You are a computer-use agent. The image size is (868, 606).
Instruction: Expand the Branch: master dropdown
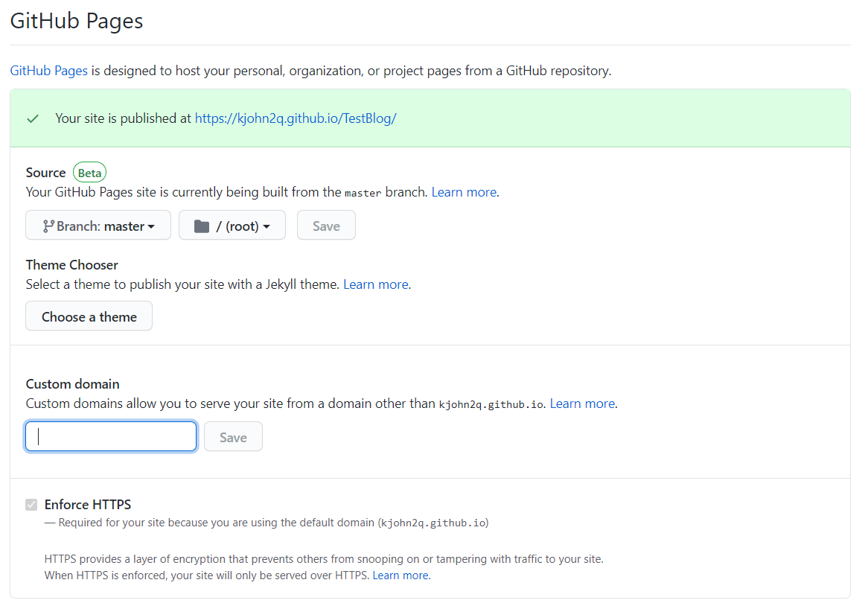(98, 226)
